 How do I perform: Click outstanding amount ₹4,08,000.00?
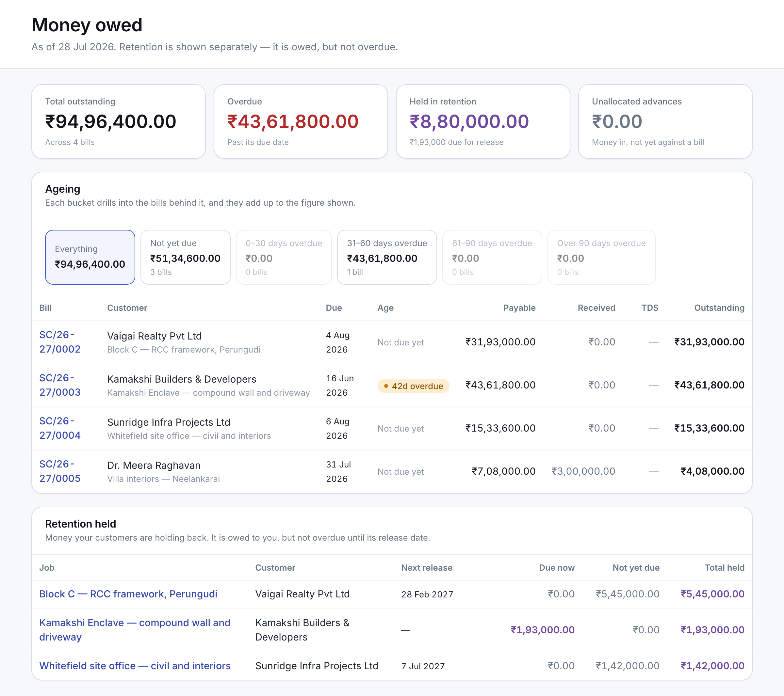tap(712, 471)
